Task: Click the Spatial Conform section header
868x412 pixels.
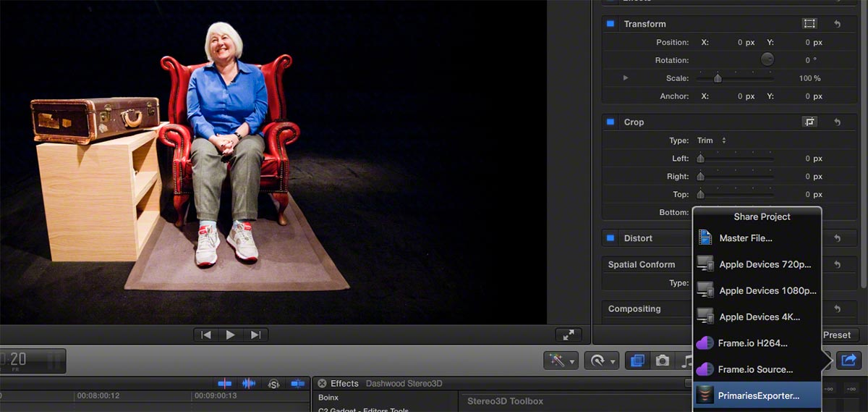Action: coord(642,264)
